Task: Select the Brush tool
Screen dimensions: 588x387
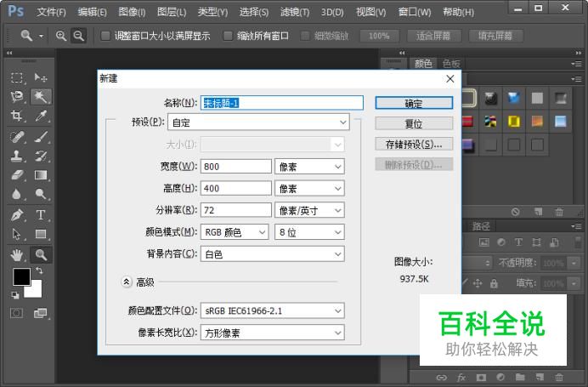Action: click(x=41, y=137)
